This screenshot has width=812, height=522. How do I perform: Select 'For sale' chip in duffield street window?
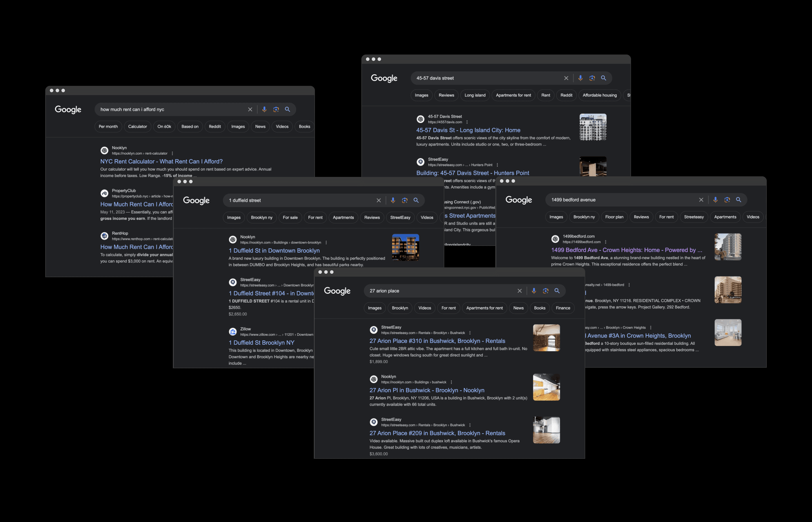290,217
